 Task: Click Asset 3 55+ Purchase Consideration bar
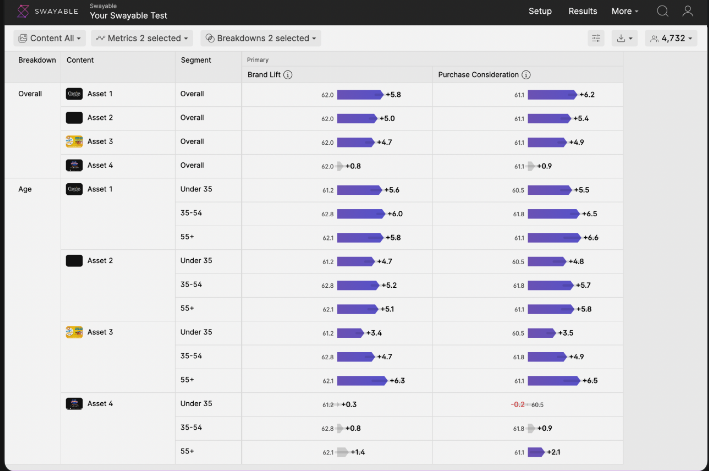tap(554, 380)
